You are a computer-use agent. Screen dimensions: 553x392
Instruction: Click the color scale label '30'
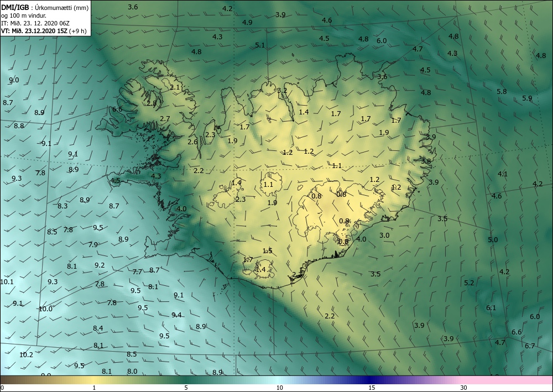pos(463,388)
